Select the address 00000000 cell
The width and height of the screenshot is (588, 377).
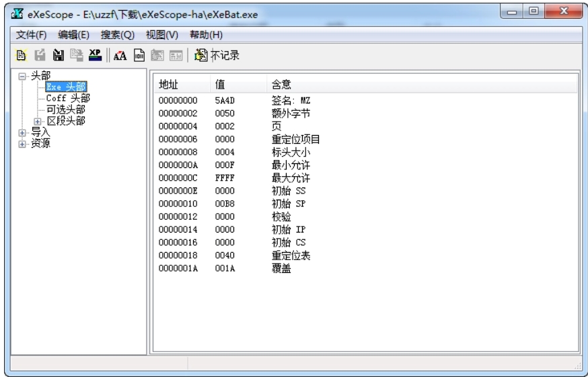point(178,100)
